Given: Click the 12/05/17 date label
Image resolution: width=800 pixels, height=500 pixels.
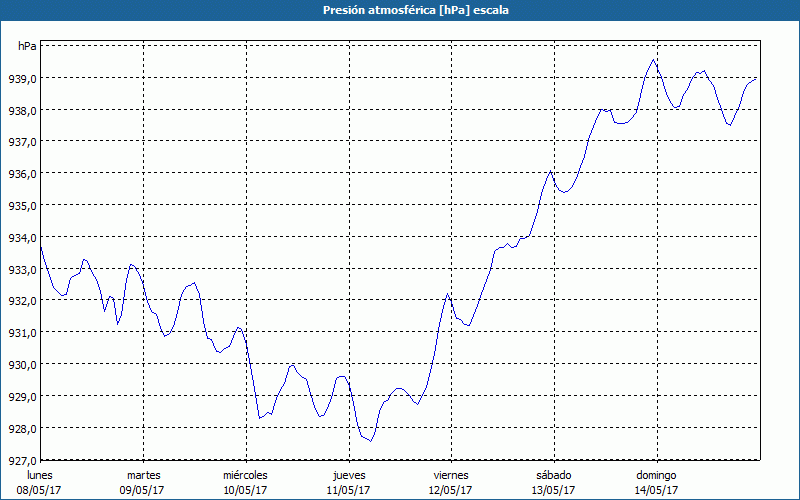Looking at the screenshot, I should (x=450, y=490).
